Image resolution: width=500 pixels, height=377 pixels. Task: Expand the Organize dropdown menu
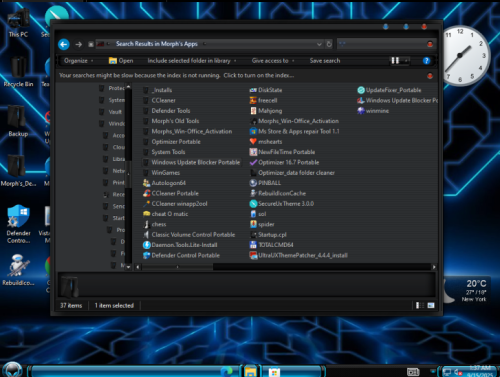coord(79,61)
